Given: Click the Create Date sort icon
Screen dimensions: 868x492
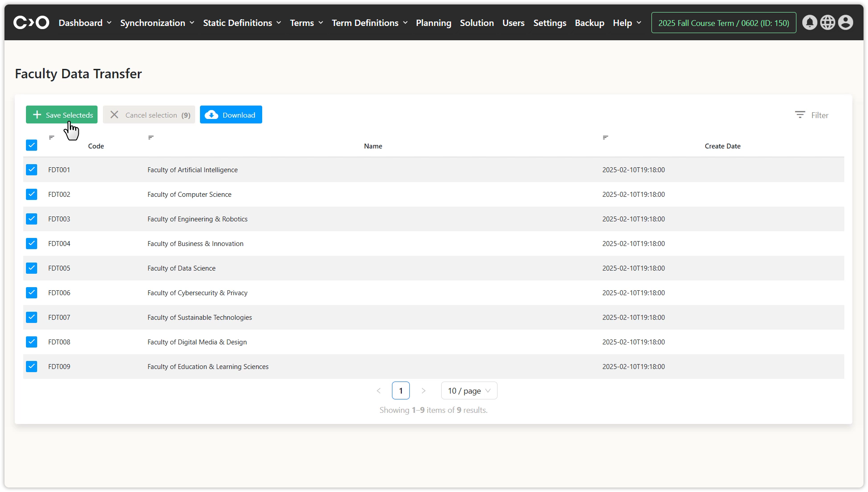Looking at the screenshot, I should click(605, 137).
